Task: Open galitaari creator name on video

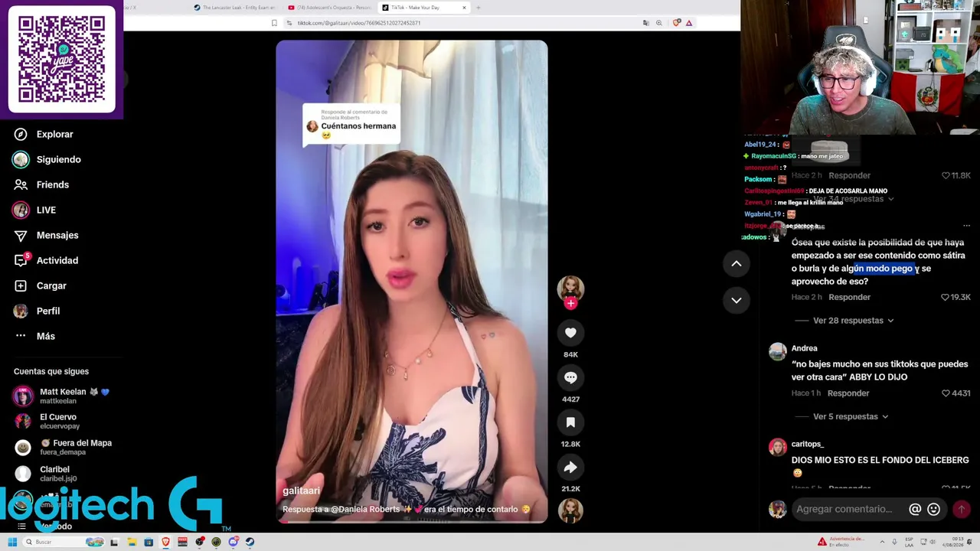Action: (x=301, y=491)
